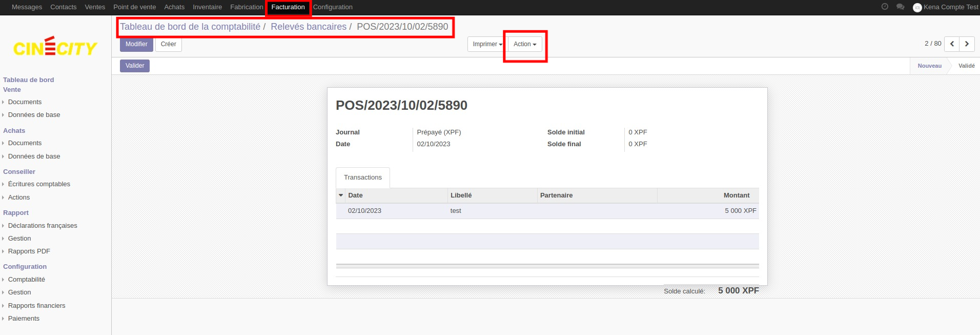Open the conversations chat bubble icon
Image resolution: width=980 pixels, height=335 pixels.
pyautogui.click(x=900, y=7)
